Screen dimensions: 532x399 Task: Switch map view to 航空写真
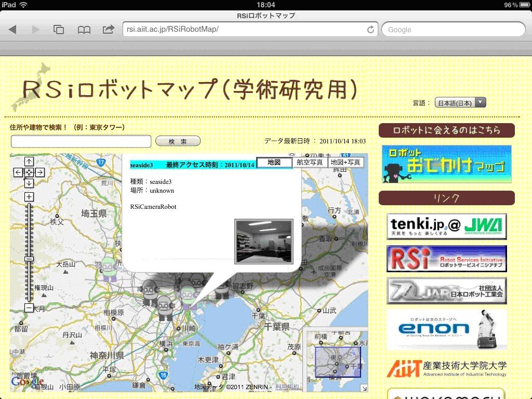tap(310, 163)
